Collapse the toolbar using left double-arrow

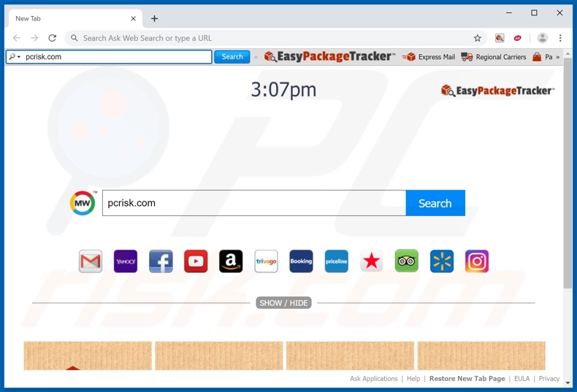pyautogui.click(x=256, y=57)
